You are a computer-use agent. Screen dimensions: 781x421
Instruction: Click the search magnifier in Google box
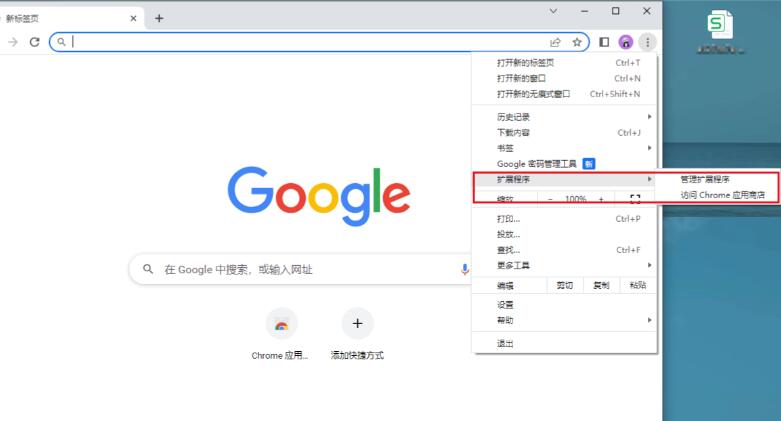(148, 269)
